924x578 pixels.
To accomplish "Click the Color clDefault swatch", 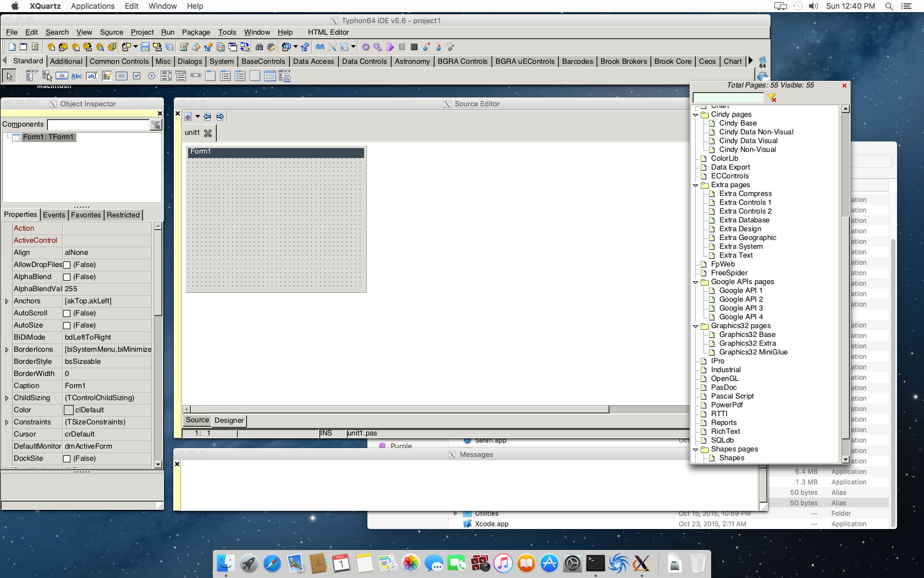I will pos(69,410).
